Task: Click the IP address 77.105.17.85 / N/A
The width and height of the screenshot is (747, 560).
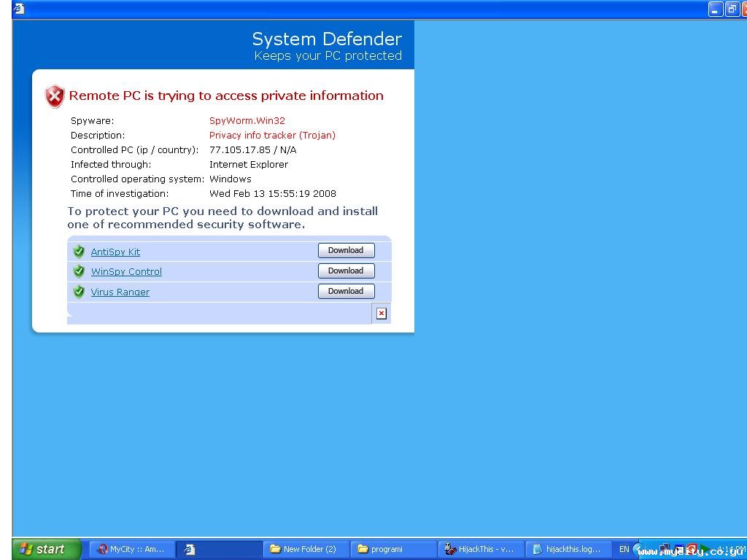Action: point(252,150)
